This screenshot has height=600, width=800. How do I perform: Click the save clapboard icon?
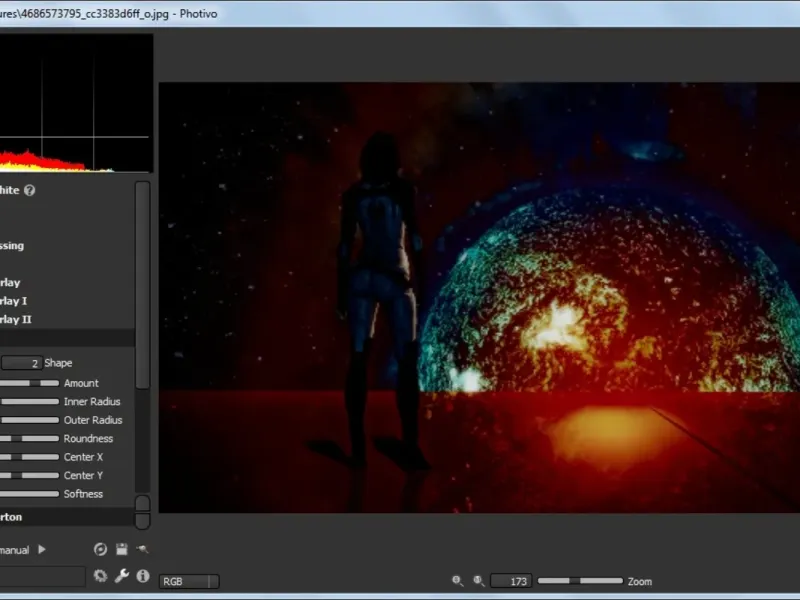121,549
